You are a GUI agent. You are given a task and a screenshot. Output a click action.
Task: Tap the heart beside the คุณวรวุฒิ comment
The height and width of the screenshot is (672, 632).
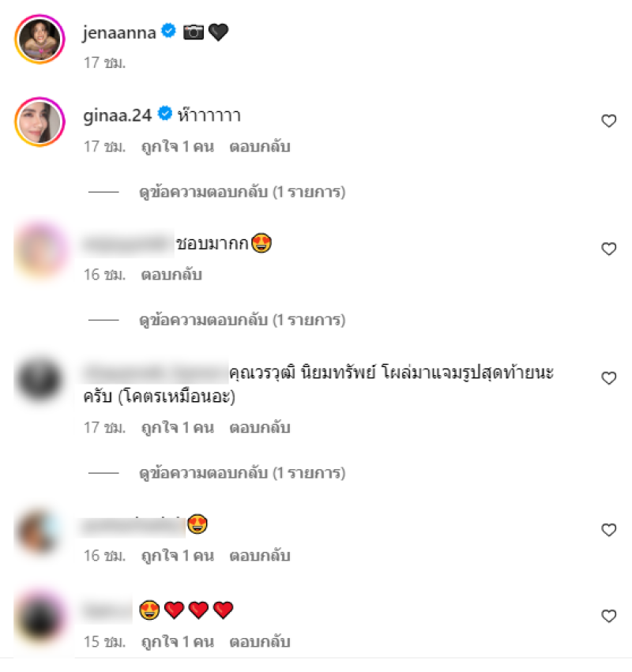608,378
